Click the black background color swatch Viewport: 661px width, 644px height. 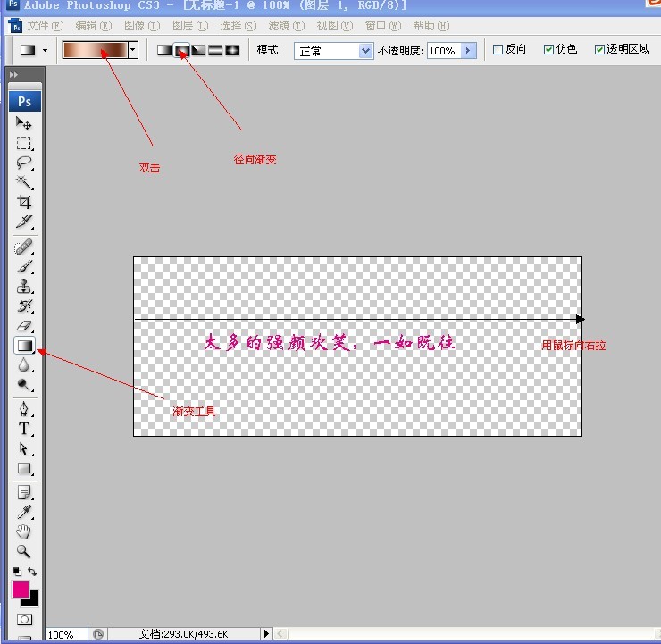point(32,599)
